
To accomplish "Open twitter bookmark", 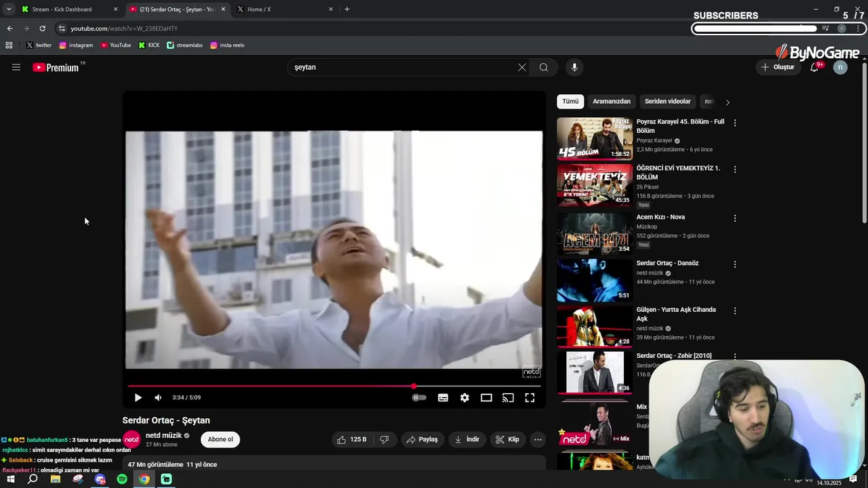I will pos(39,45).
